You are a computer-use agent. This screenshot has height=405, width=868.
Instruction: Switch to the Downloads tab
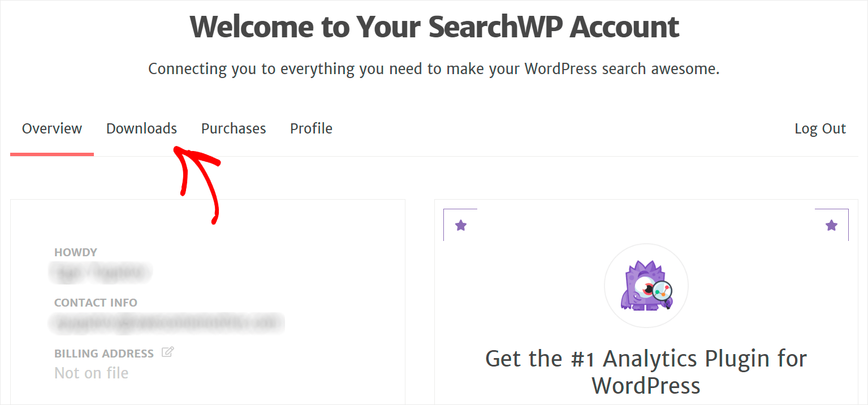[141, 129]
